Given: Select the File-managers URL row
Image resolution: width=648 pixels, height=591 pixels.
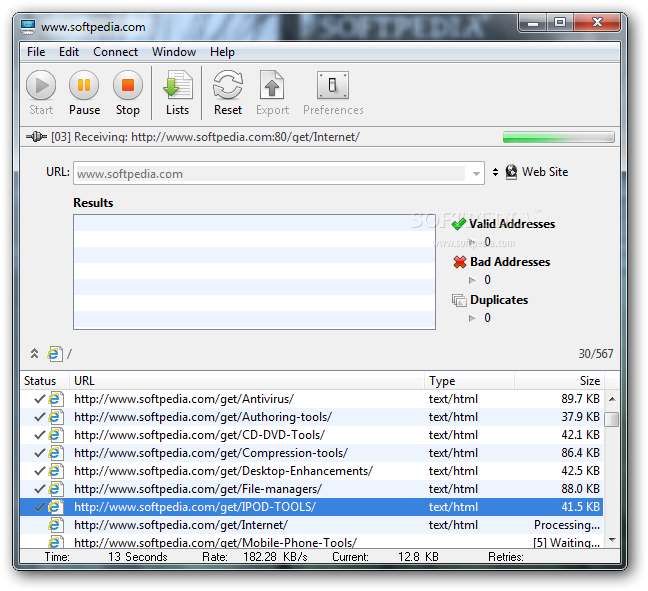Looking at the screenshot, I should pos(312,489).
